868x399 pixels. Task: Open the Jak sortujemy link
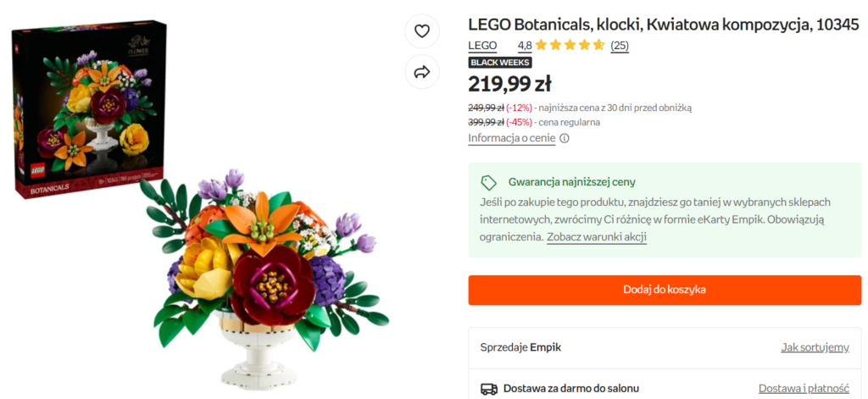tap(815, 347)
